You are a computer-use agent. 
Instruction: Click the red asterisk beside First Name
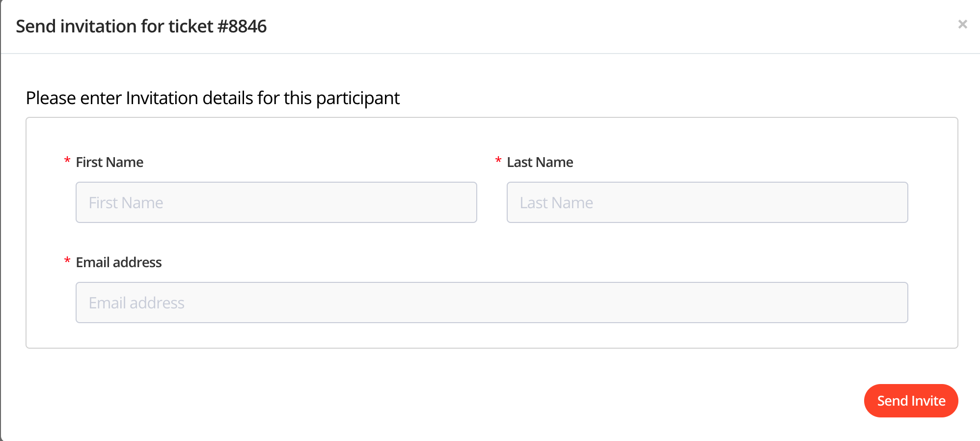tap(67, 161)
